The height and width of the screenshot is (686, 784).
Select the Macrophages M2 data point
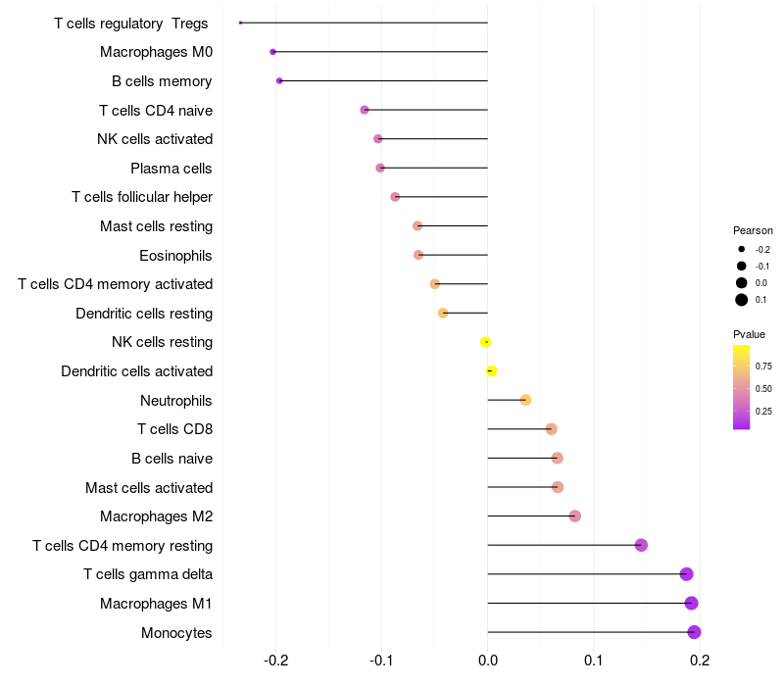575,516
